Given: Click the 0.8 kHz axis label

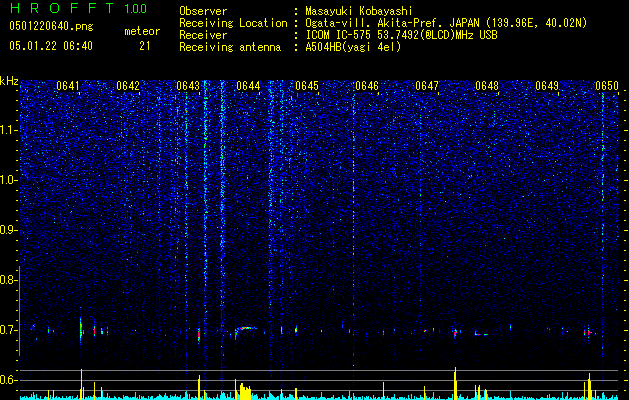Looking at the screenshot, I should click(x=7, y=280).
